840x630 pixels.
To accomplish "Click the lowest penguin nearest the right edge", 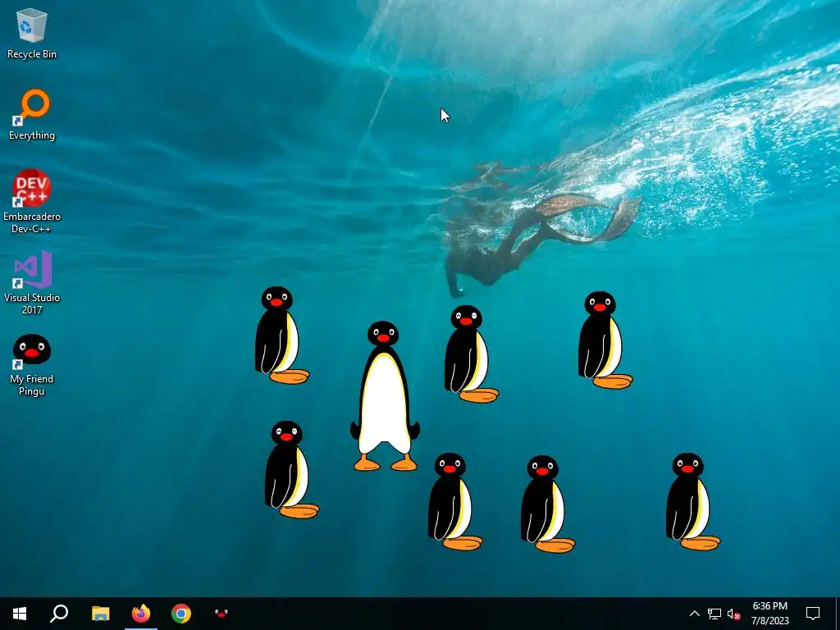I will [692, 501].
